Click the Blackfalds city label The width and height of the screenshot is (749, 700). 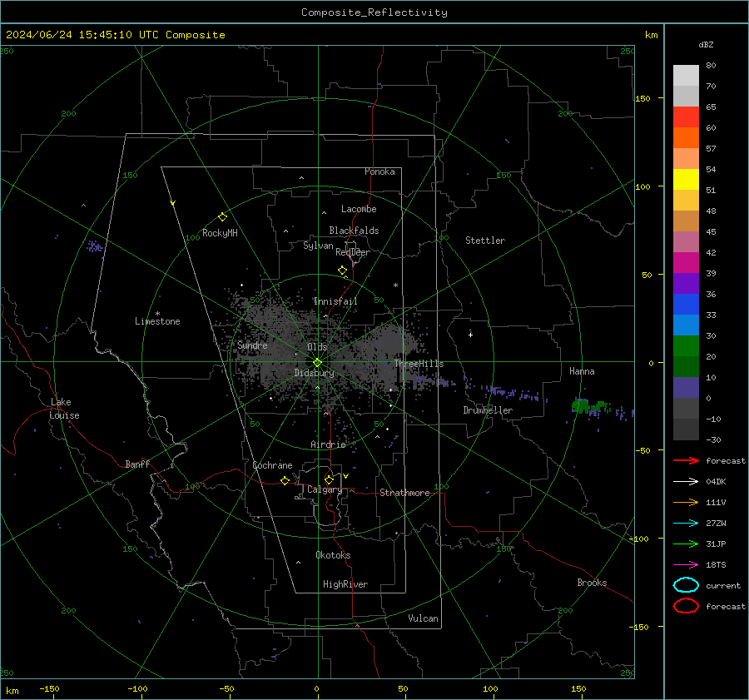pyautogui.click(x=354, y=231)
